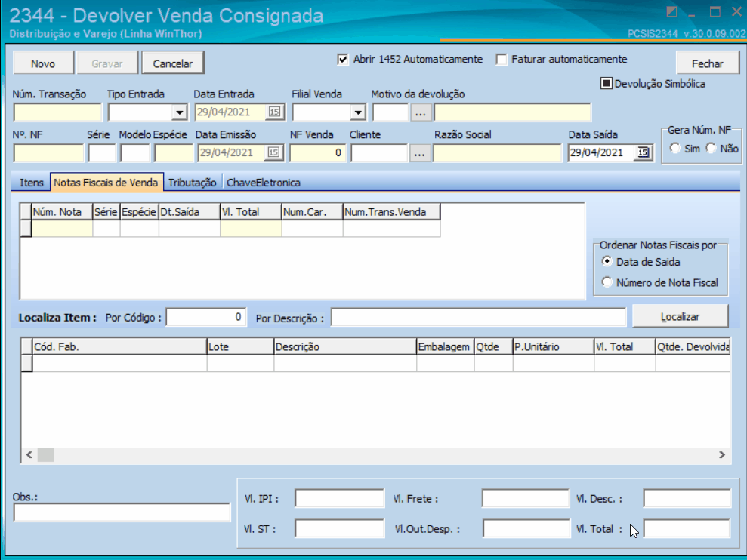The height and width of the screenshot is (560, 747).
Task: Click the Cliente code field
Action: click(x=379, y=153)
